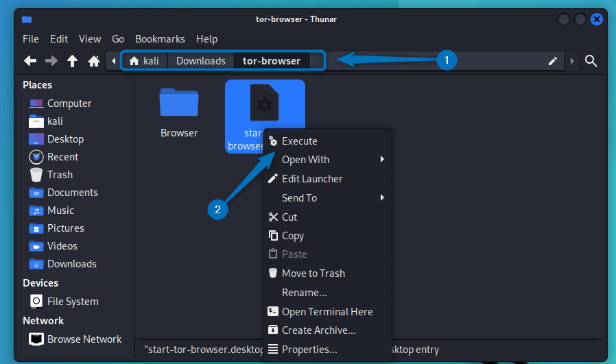The image size is (616, 364).
Task: Choose Cut in the context menu
Action: click(x=327, y=217)
